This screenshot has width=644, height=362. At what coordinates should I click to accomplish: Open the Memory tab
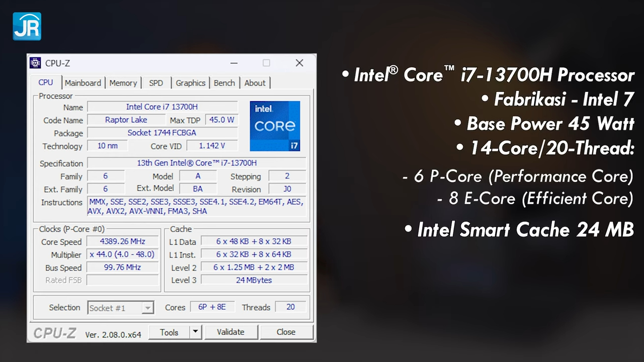pyautogui.click(x=123, y=83)
